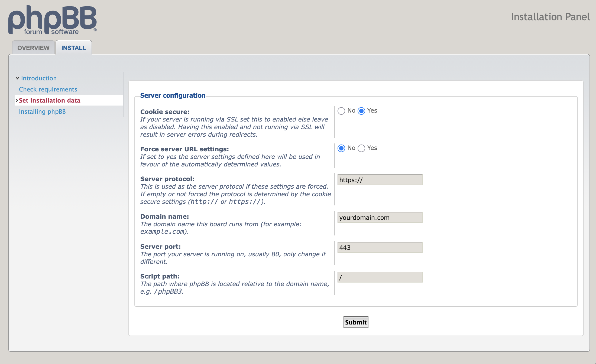The height and width of the screenshot is (364, 596).
Task: Select No for Force server URL settings
Action: [x=341, y=148]
